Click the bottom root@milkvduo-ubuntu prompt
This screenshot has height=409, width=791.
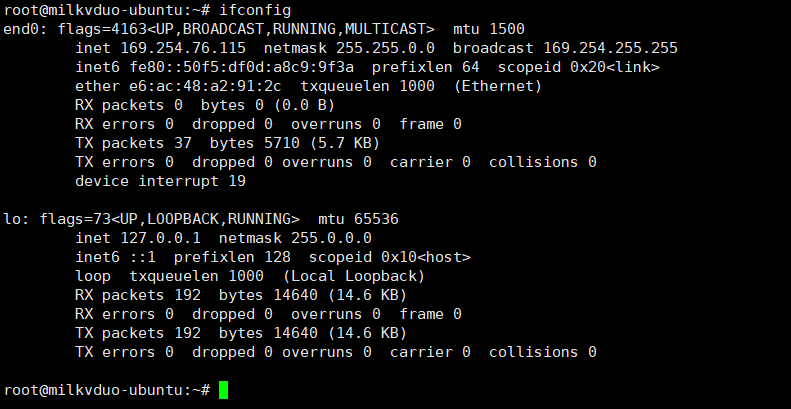[x=106, y=390]
